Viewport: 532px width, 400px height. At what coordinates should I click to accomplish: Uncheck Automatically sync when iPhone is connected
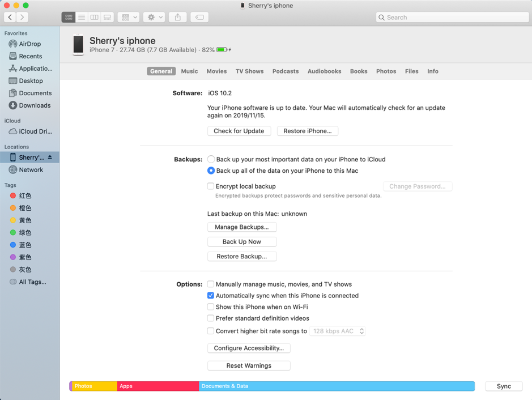pyautogui.click(x=211, y=296)
